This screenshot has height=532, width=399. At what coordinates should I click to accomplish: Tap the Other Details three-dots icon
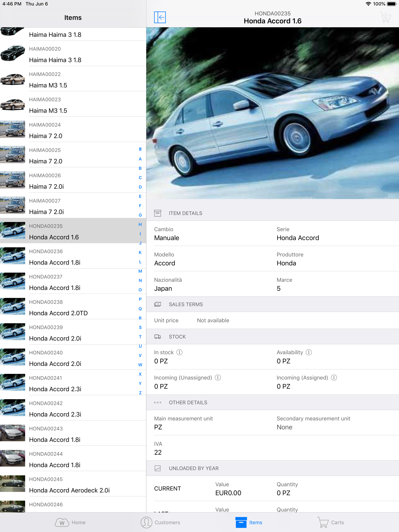pyautogui.click(x=158, y=403)
